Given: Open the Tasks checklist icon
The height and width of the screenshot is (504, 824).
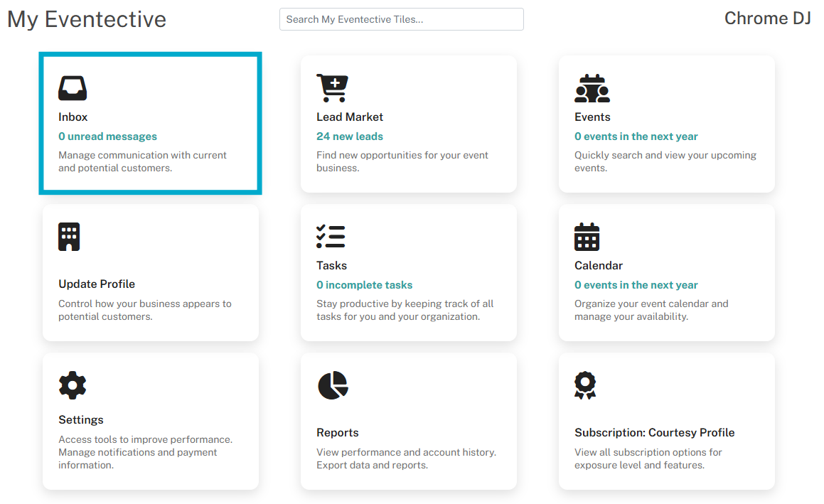Looking at the screenshot, I should 331,237.
